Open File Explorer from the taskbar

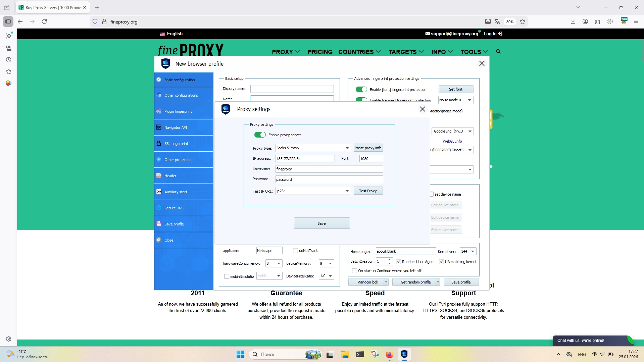[345, 354]
